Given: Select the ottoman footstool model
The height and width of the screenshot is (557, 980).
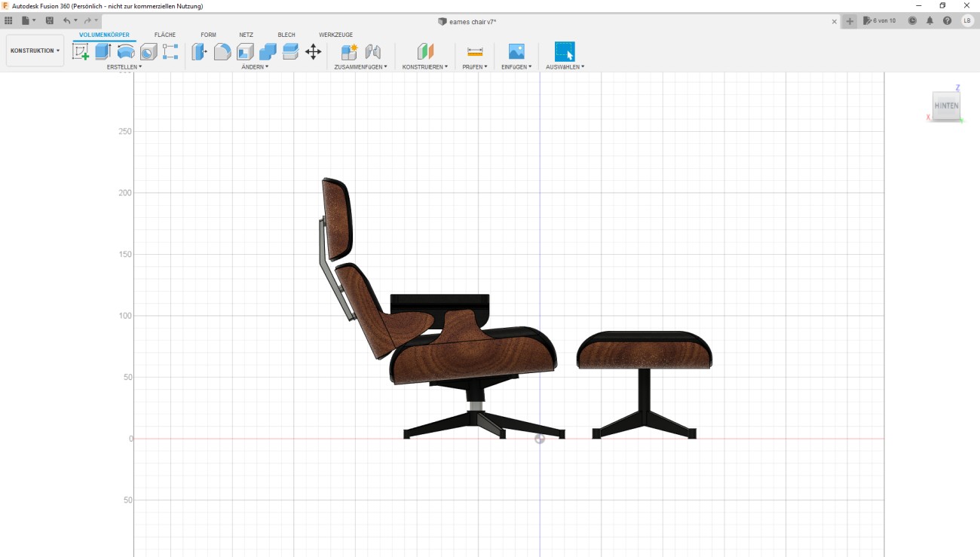Looking at the screenshot, I should pos(645,384).
